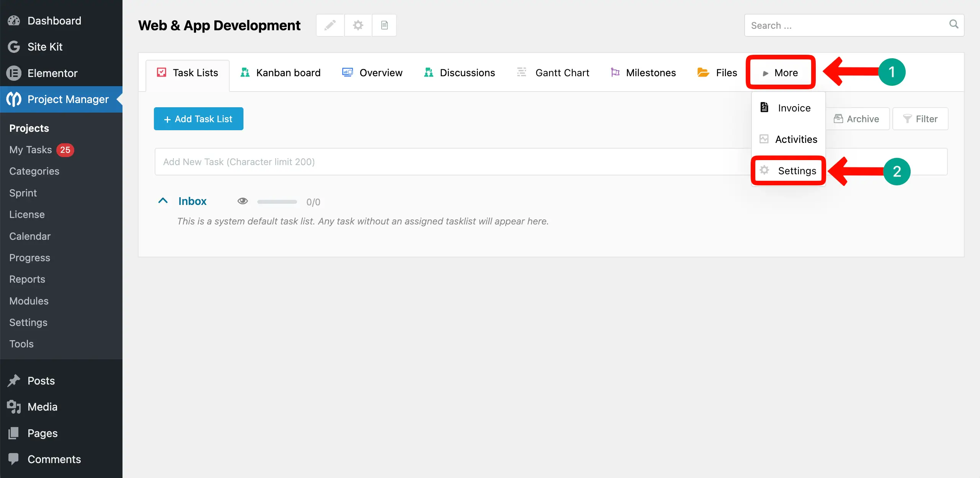The height and width of the screenshot is (478, 980).
Task: Open the project edit pencil icon
Action: [330, 25]
